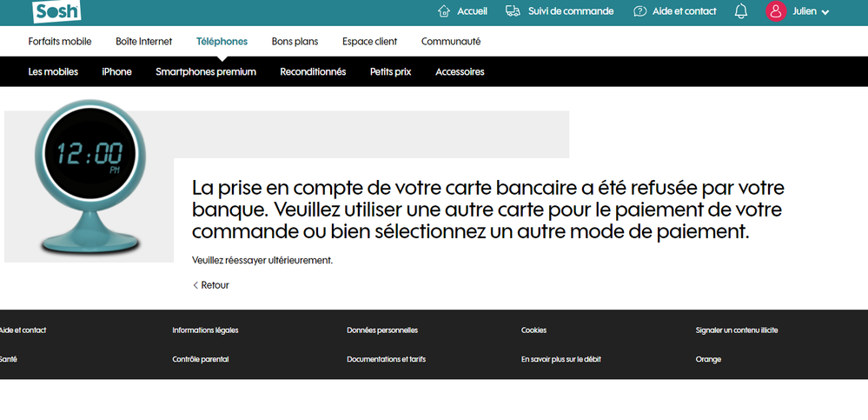Open Smartphones premium category

[x=206, y=71]
